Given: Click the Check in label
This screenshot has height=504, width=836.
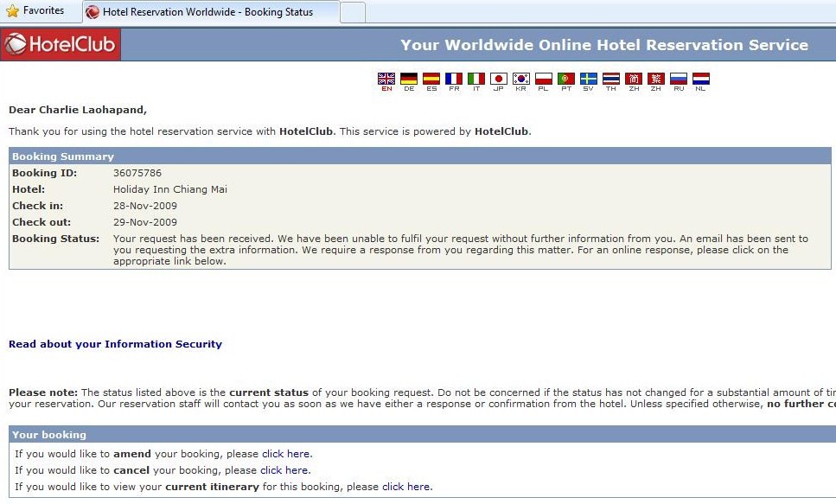Looking at the screenshot, I should pos(37,206).
